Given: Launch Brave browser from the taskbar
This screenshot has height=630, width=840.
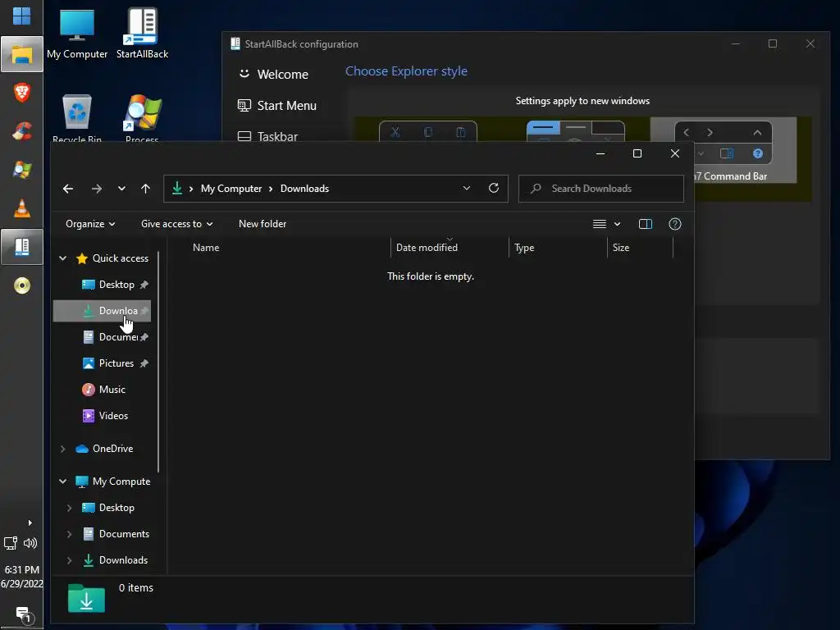Looking at the screenshot, I should pos(22,93).
